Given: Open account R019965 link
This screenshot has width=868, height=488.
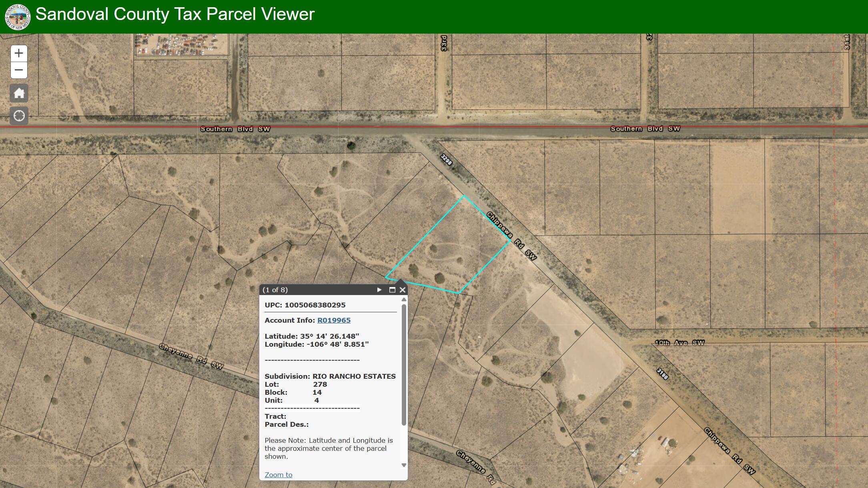Looking at the screenshot, I should tap(334, 320).
